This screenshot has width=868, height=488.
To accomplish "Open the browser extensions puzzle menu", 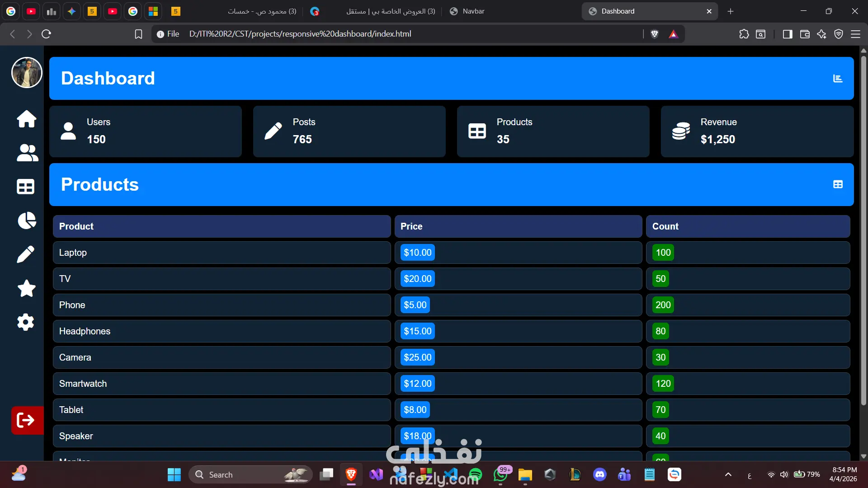I will coord(744,34).
